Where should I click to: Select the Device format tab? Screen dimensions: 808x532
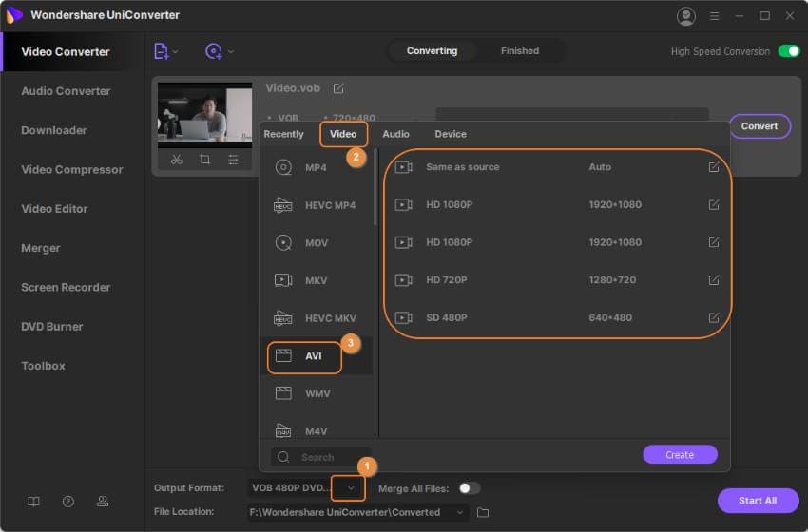[x=451, y=134]
